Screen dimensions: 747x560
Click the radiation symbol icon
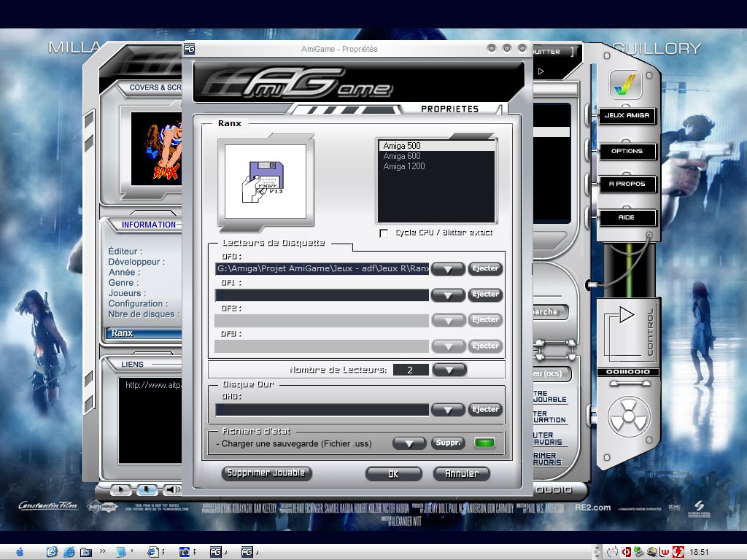click(x=629, y=417)
